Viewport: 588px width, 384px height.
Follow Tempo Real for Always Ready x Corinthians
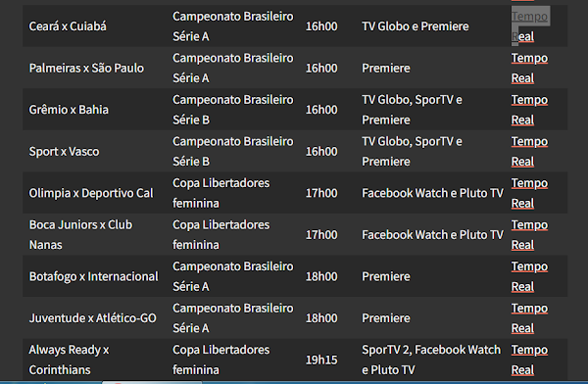(x=529, y=360)
